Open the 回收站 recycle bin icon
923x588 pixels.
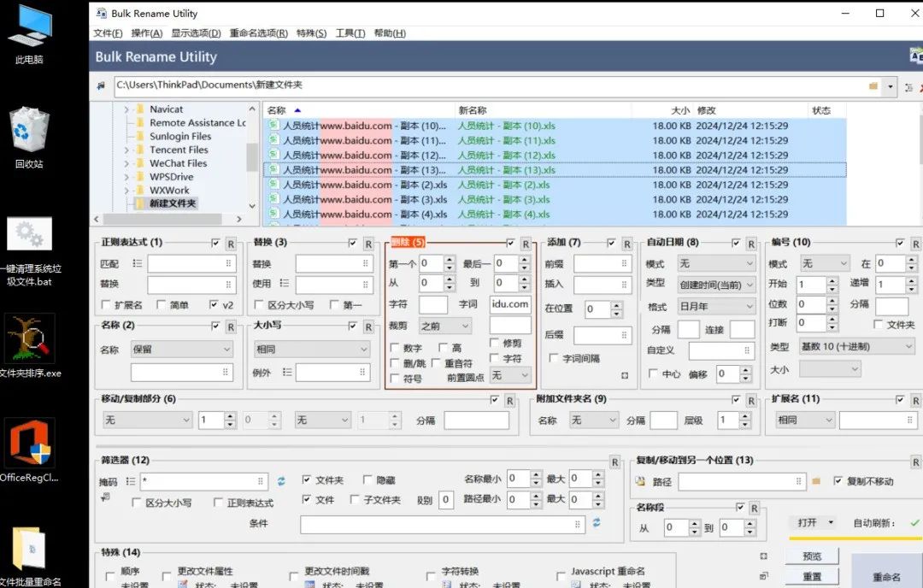click(x=29, y=137)
